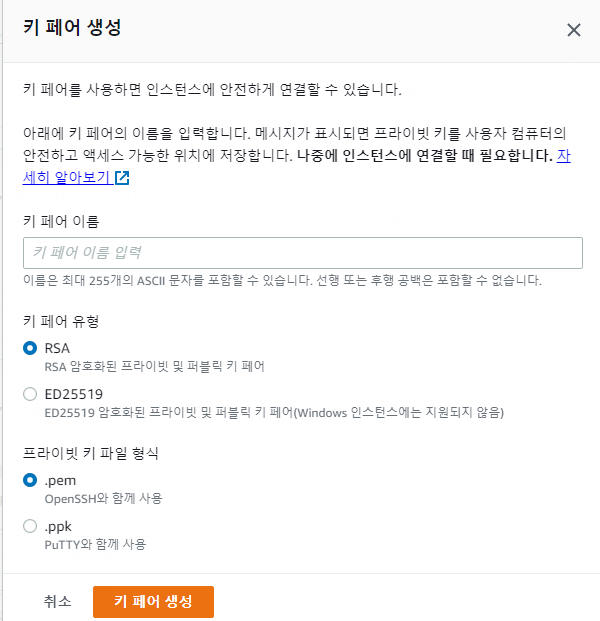Click the RSA 암호화된 프라이빗 description text
Image resolution: width=600 pixels, height=621 pixels.
pos(154,366)
